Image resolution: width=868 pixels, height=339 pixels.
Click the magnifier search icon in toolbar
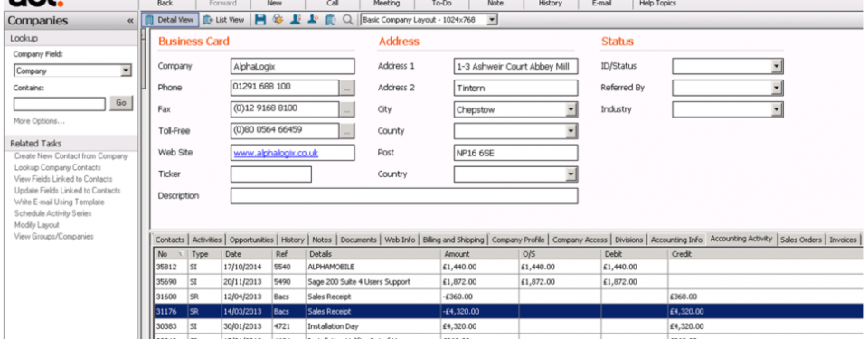[x=347, y=20]
